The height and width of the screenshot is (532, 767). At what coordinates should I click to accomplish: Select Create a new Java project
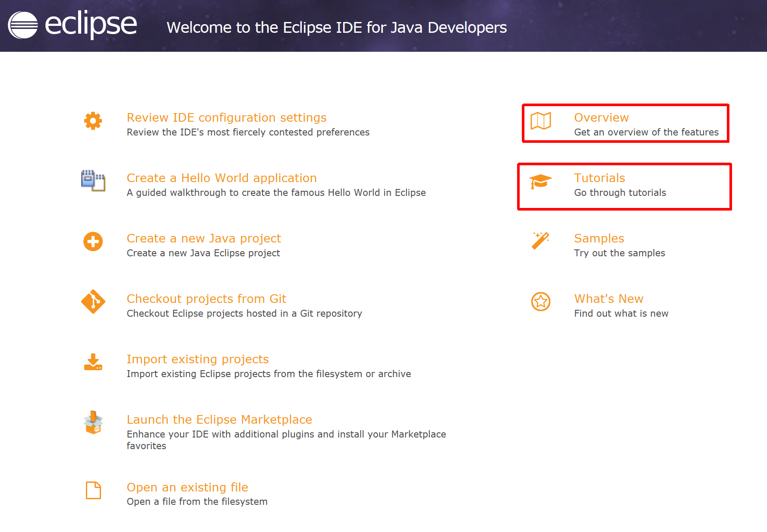click(204, 238)
